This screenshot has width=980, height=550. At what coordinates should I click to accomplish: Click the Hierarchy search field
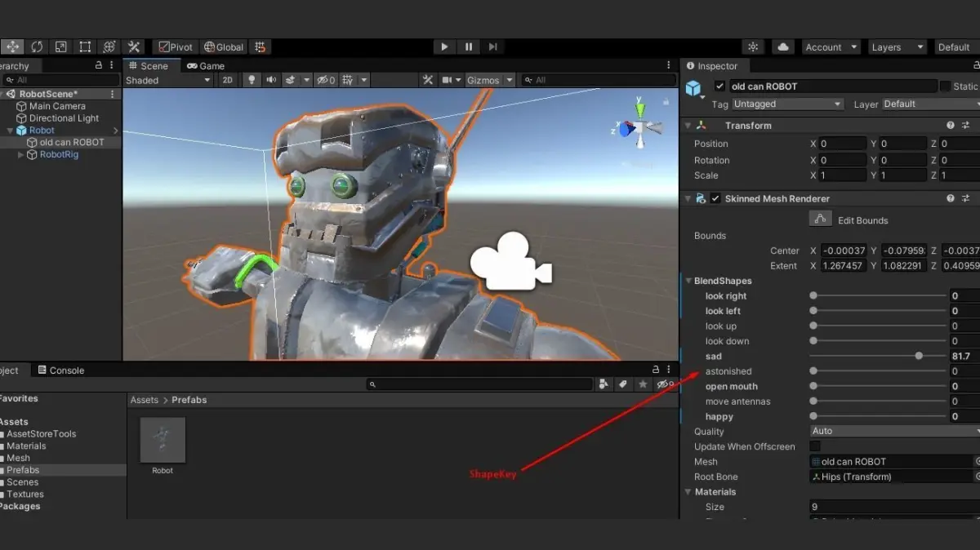click(61, 80)
